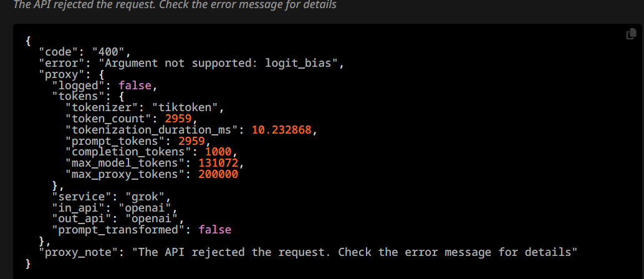Click the "proxy" object key
644x279 pixels.
coord(59,74)
